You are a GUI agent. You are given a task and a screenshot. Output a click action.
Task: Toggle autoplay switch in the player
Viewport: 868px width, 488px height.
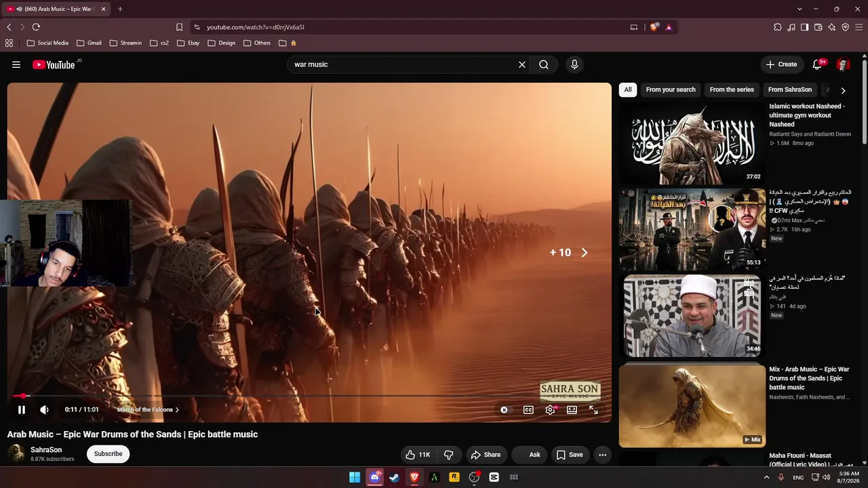(504, 409)
